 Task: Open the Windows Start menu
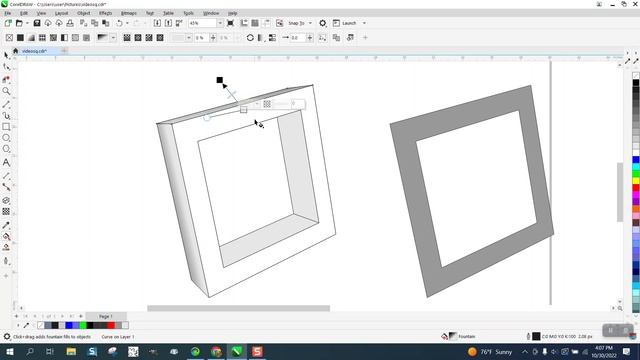[x=9, y=351]
